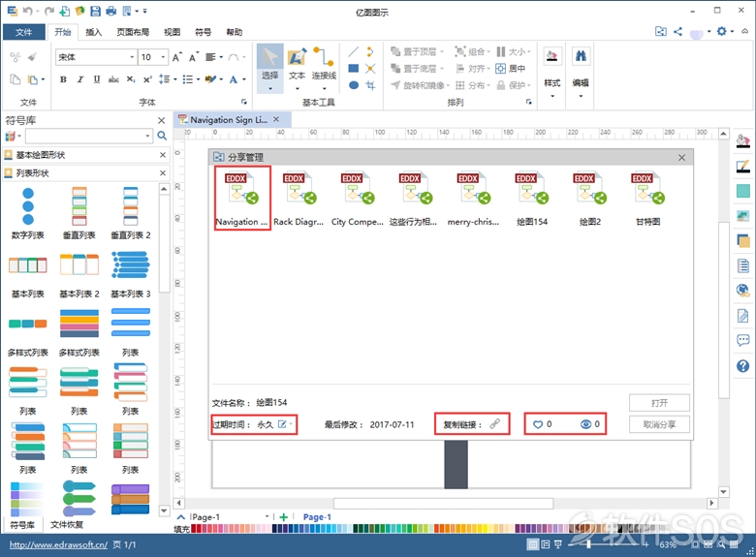Expand the Align dropdown

488,69
